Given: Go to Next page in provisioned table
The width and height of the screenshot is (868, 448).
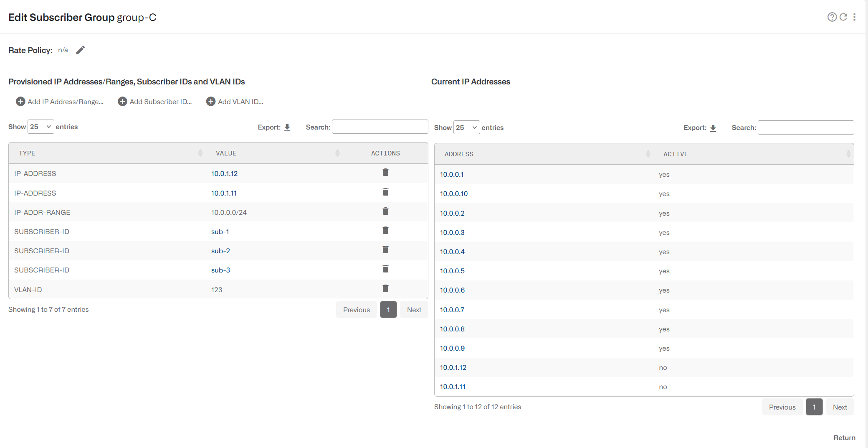Looking at the screenshot, I should click(414, 310).
